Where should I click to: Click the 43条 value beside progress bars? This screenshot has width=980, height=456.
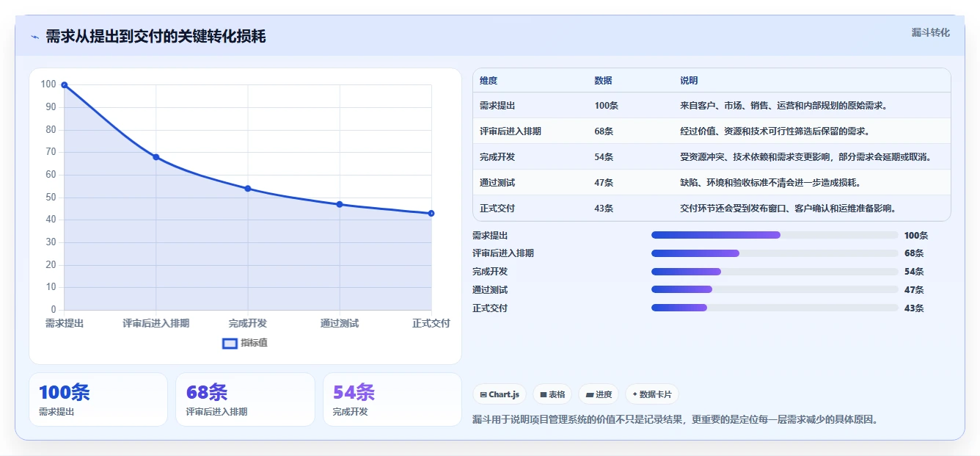coord(914,308)
